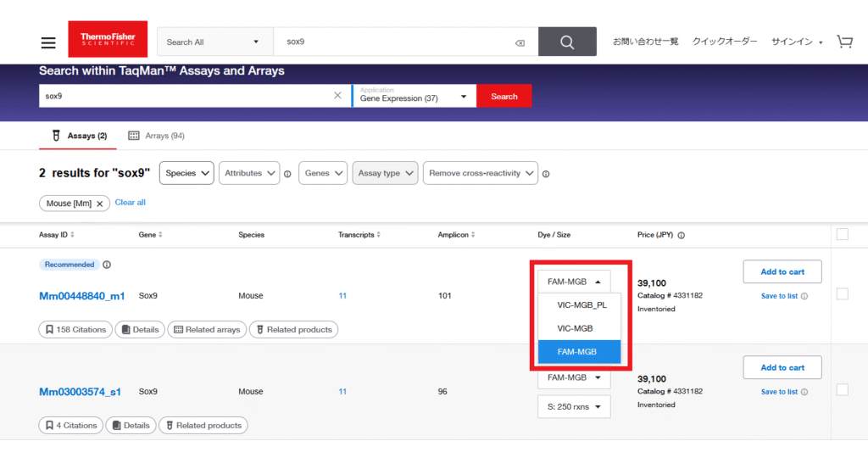868x458 pixels.
Task: Click the red Search button
Action: tap(504, 96)
